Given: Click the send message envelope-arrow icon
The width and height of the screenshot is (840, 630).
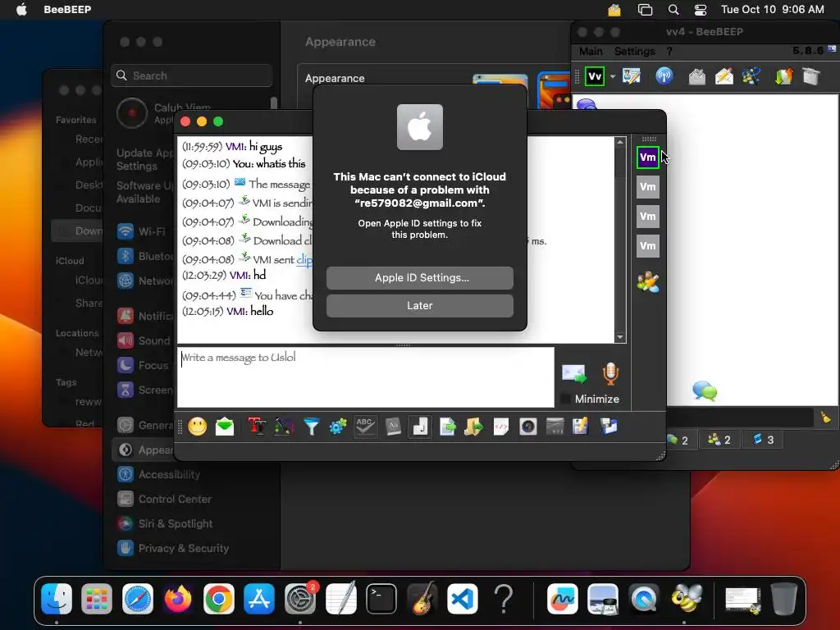Looking at the screenshot, I should click(x=573, y=373).
